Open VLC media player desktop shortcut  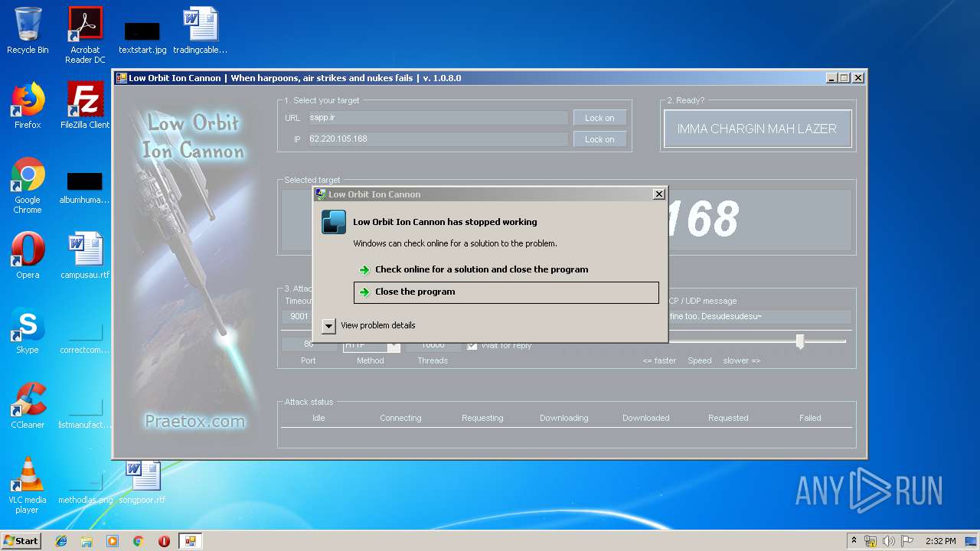point(28,485)
